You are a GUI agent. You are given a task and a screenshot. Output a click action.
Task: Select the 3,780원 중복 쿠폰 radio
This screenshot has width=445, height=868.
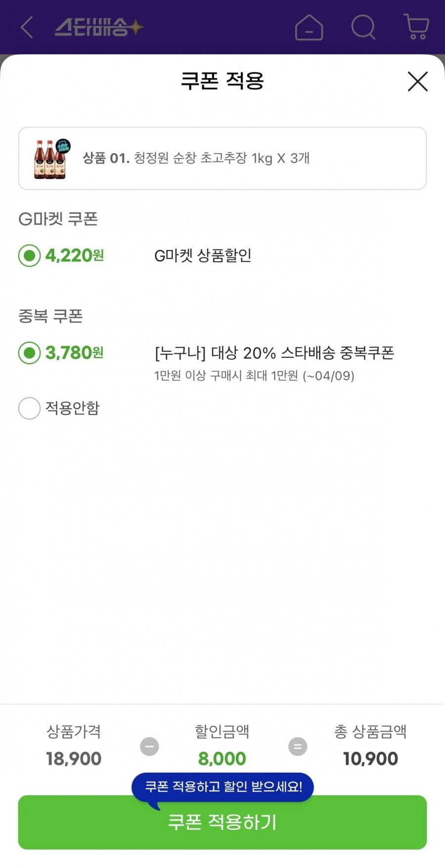(29, 353)
